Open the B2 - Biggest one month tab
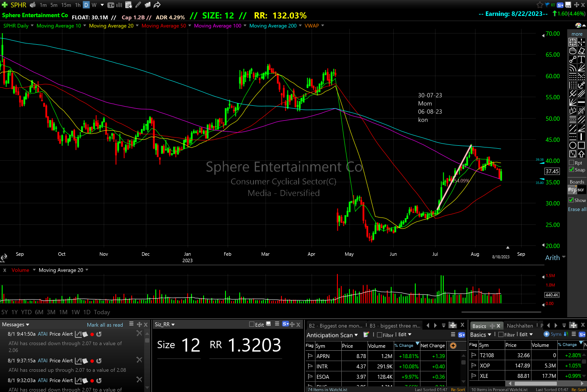 coord(336,326)
